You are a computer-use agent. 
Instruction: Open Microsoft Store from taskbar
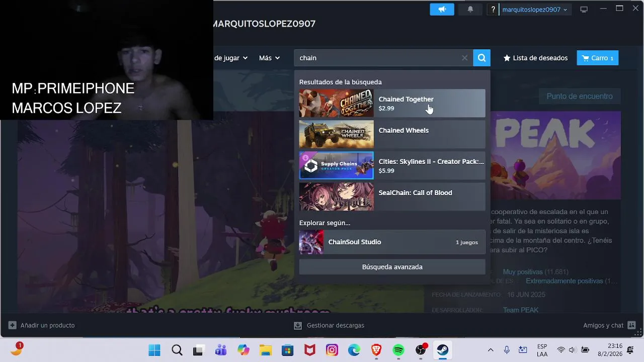[287, 350]
